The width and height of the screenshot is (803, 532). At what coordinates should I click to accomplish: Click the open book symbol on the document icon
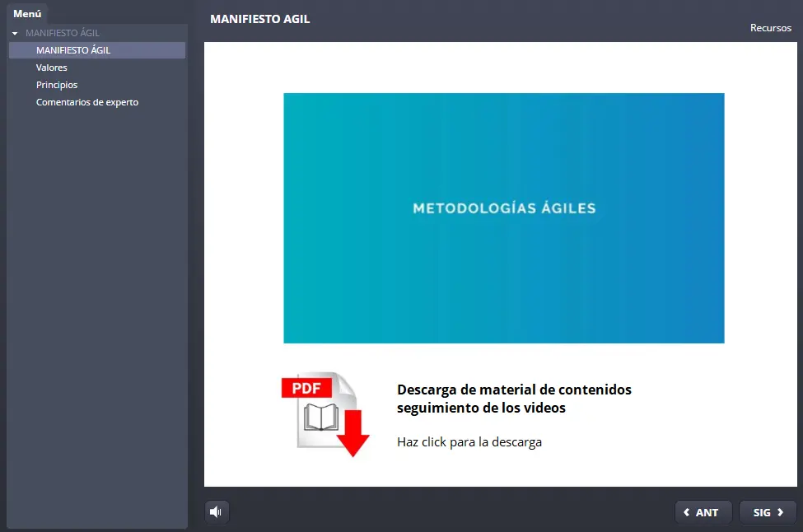click(x=322, y=417)
